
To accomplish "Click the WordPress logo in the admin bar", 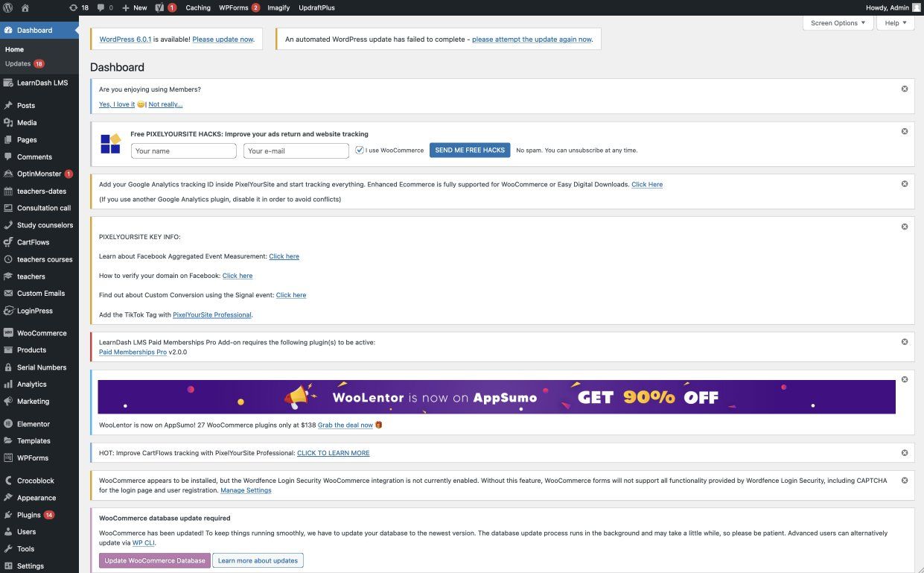I will click(8, 7).
